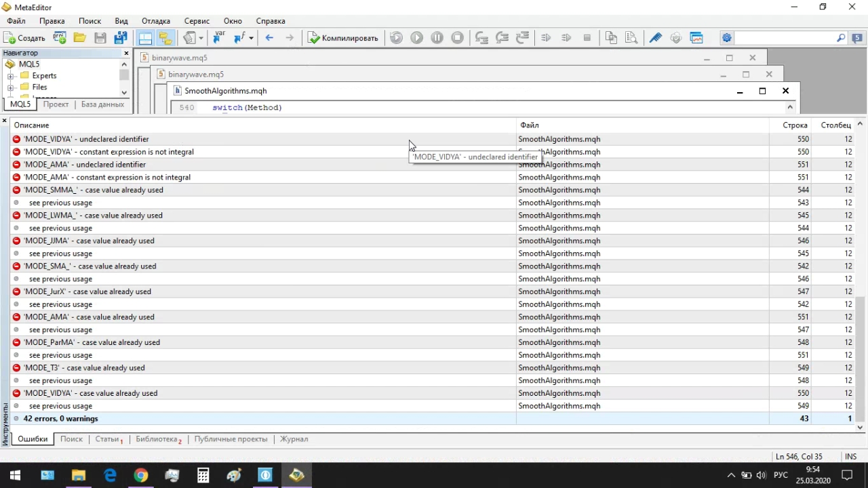
Task: Select error 'MODE_VIDYA' - undeclared identifier row
Action: (433, 139)
